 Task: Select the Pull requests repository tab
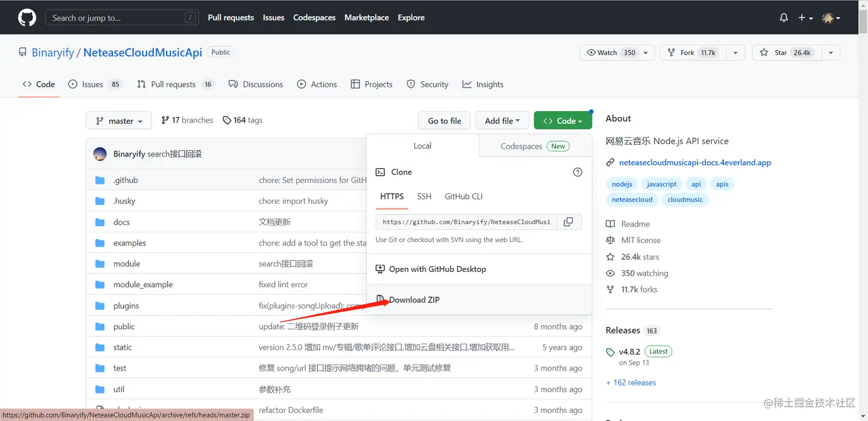[x=175, y=84]
